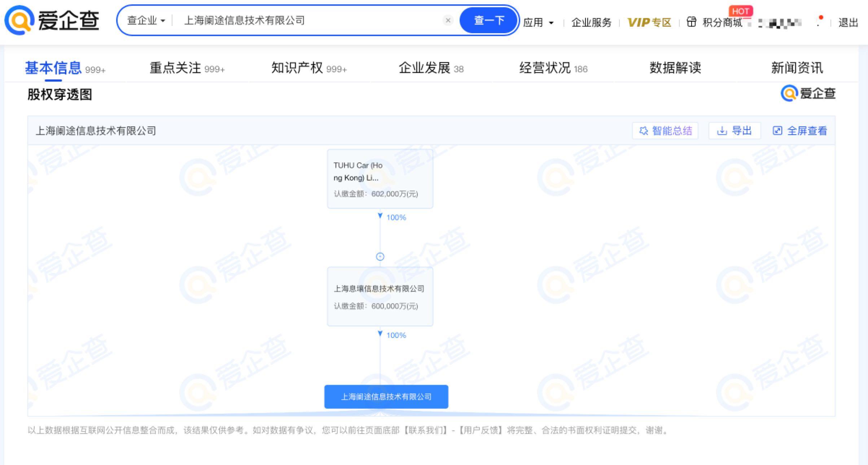The image size is (868, 465).
Task: Open the 查企业 search type dropdown
Action: click(x=146, y=21)
